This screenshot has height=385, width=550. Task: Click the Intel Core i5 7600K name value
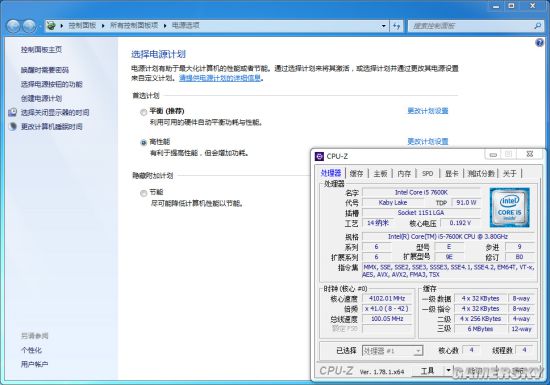421,192
